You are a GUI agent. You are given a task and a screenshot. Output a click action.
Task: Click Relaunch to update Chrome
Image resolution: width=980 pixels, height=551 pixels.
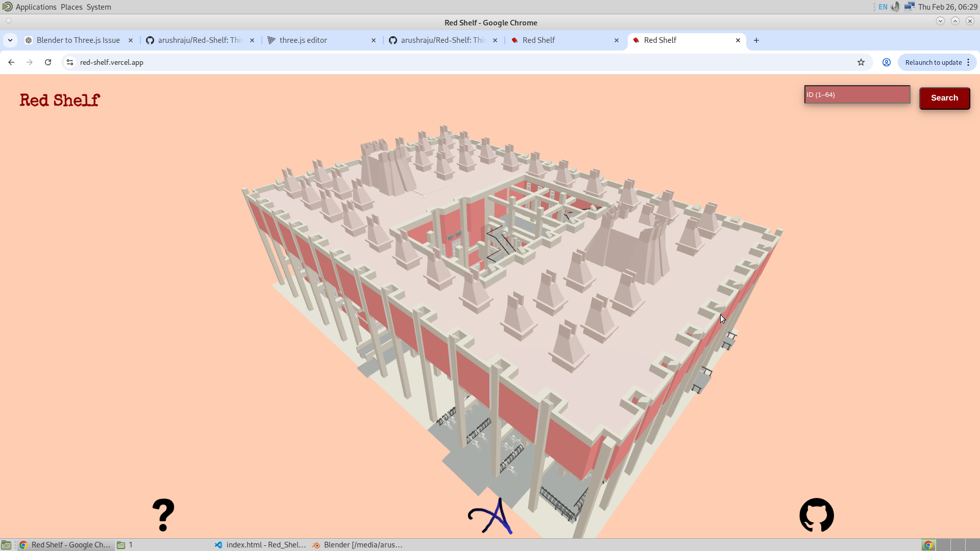point(934,62)
